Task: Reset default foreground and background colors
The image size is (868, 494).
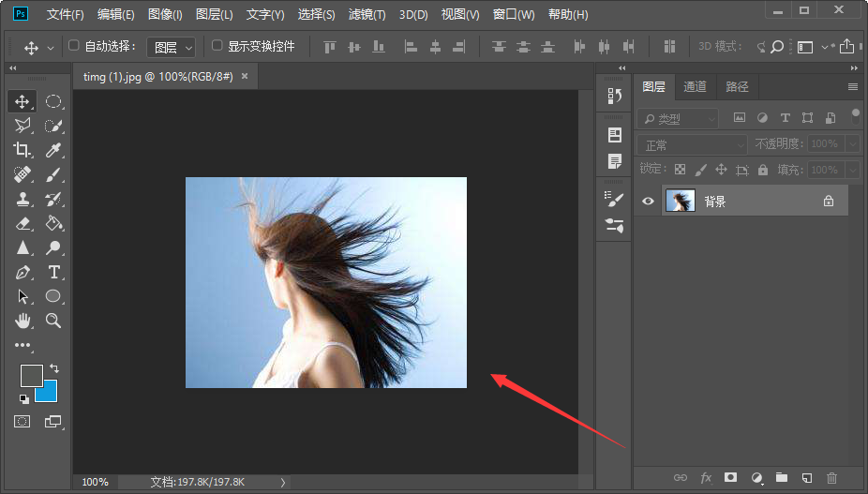Action: [x=23, y=398]
